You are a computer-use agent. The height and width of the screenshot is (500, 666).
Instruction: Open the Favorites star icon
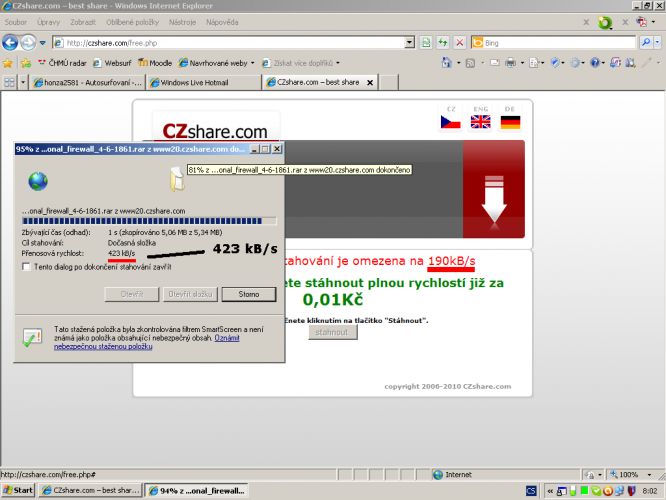tap(8, 63)
